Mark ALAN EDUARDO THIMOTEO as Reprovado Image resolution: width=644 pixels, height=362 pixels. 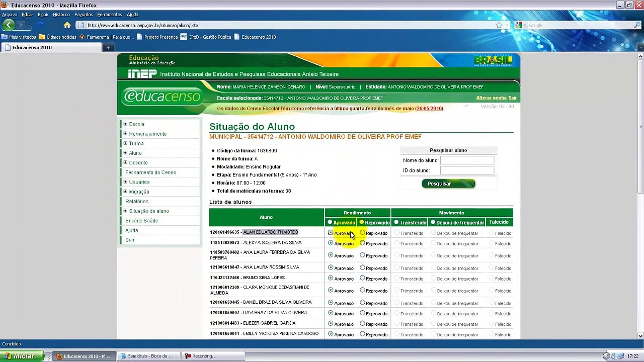[x=362, y=233]
